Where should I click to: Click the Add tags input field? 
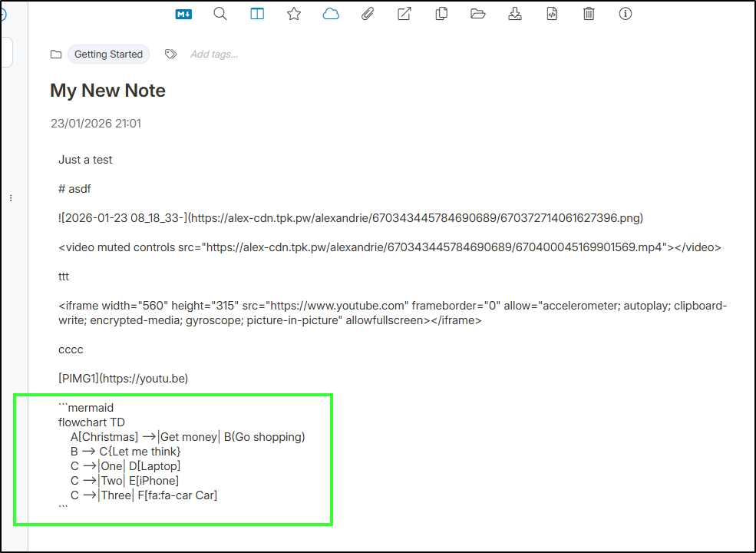214,55
